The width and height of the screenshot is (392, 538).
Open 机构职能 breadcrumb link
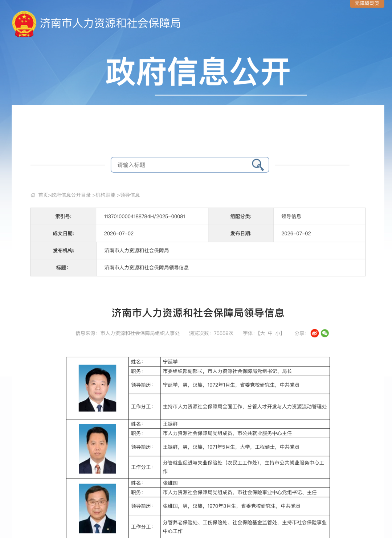(105, 195)
